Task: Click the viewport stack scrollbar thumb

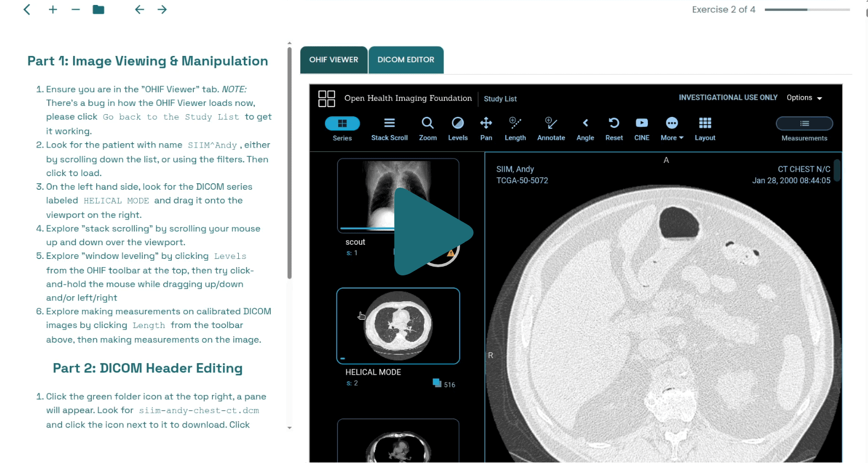Action: pyautogui.click(x=837, y=170)
